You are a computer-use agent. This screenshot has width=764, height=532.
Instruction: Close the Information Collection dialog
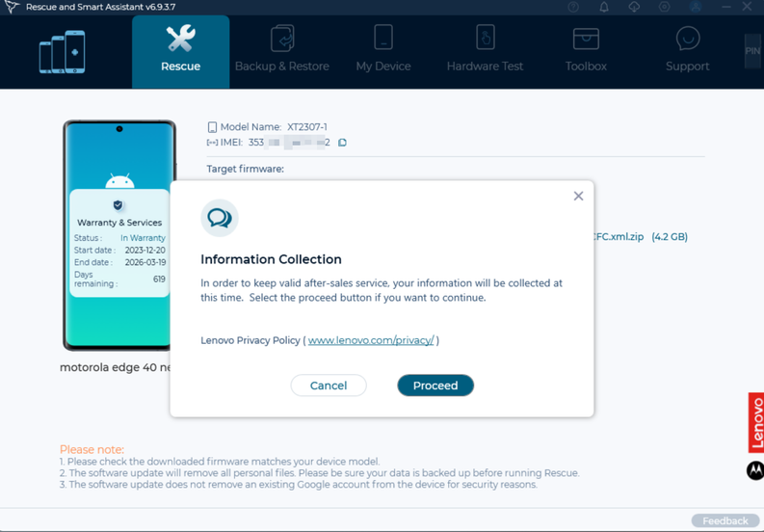point(578,196)
